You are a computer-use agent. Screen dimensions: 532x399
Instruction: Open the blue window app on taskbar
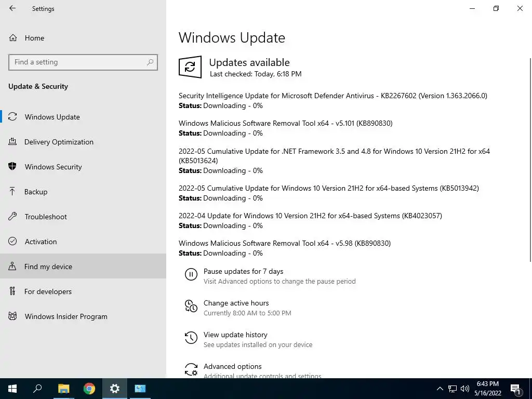click(x=140, y=389)
